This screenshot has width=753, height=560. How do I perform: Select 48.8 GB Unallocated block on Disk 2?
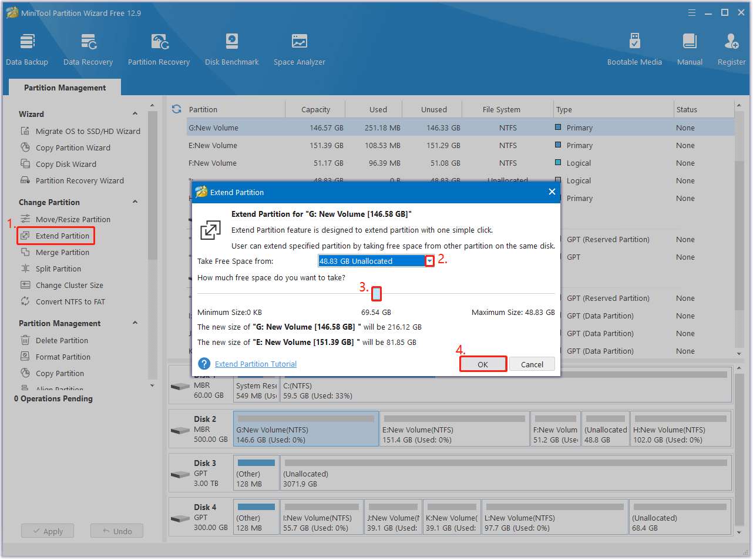(606, 429)
